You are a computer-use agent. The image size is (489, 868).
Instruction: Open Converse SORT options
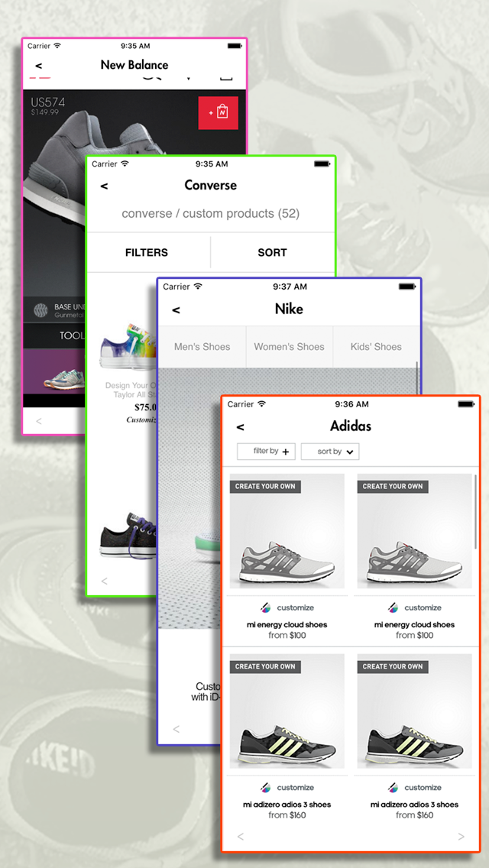pos(273,252)
